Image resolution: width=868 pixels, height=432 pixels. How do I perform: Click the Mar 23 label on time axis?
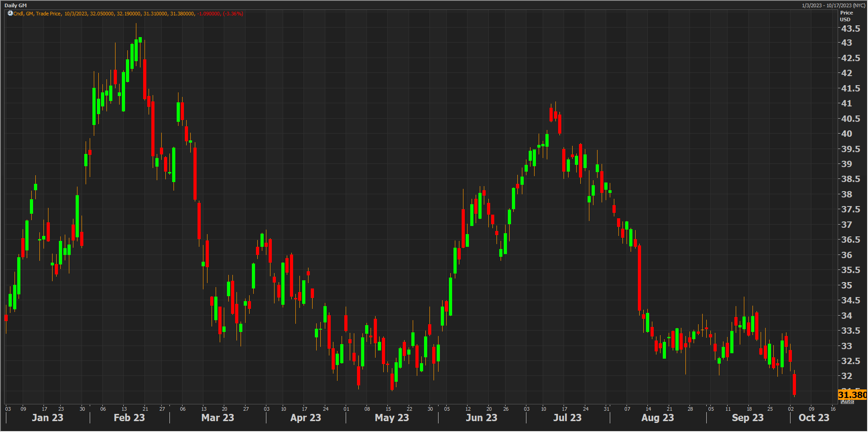(217, 418)
